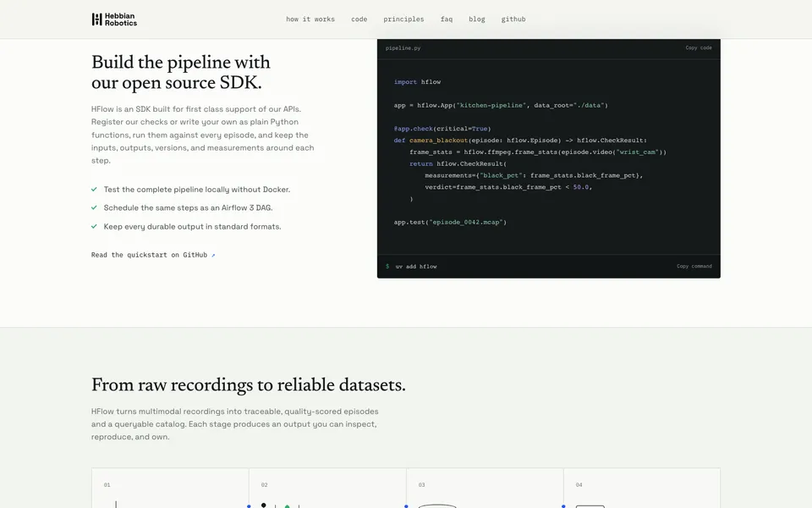Click the 'return hflow.CheckResult(' code line

tap(458, 163)
